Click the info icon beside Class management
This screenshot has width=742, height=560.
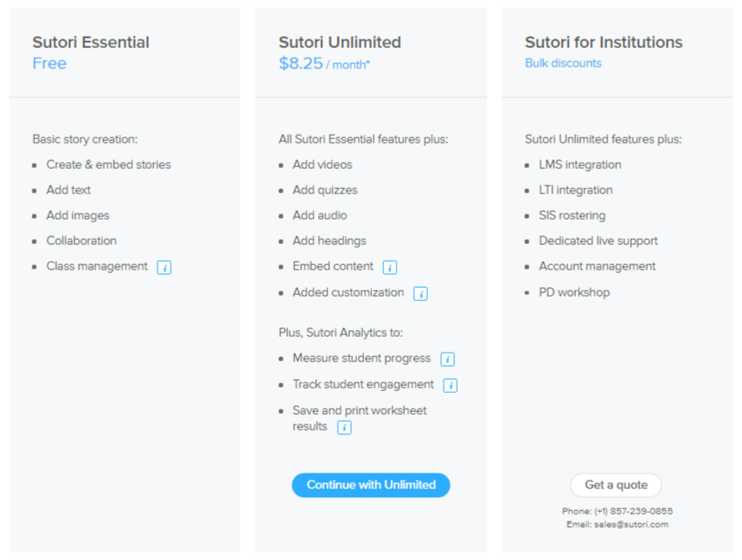(x=164, y=268)
